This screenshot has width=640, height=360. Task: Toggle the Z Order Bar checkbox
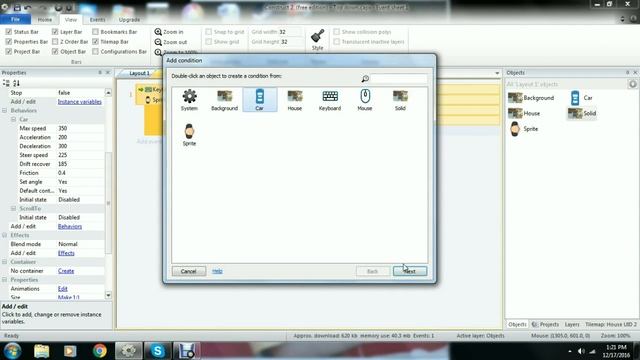click(55, 42)
